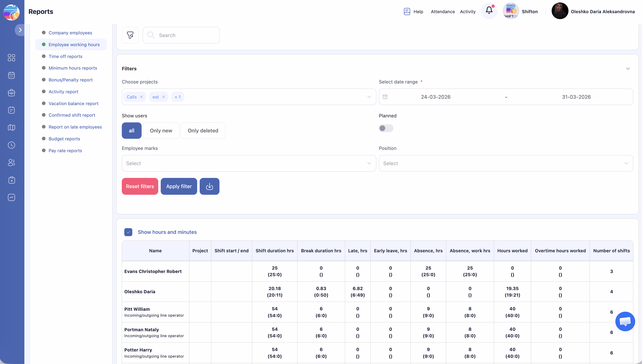Select the Only new users option

[x=161, y=131]
